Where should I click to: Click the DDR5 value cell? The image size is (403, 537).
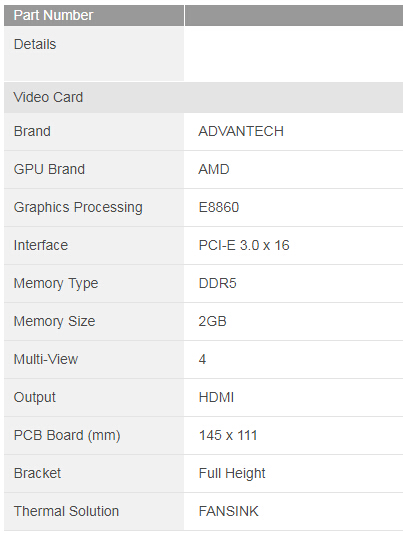293,284
